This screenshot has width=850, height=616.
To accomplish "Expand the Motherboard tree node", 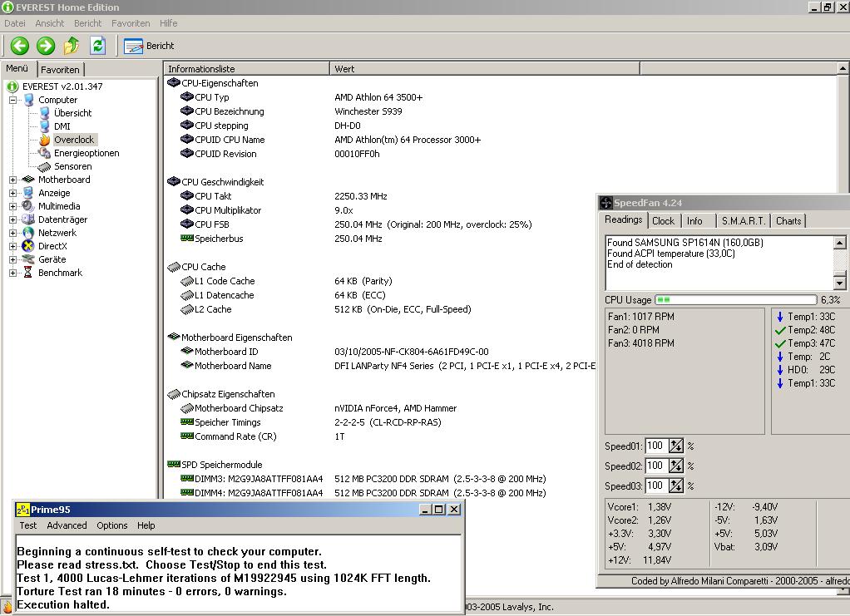I will [13, 180].
